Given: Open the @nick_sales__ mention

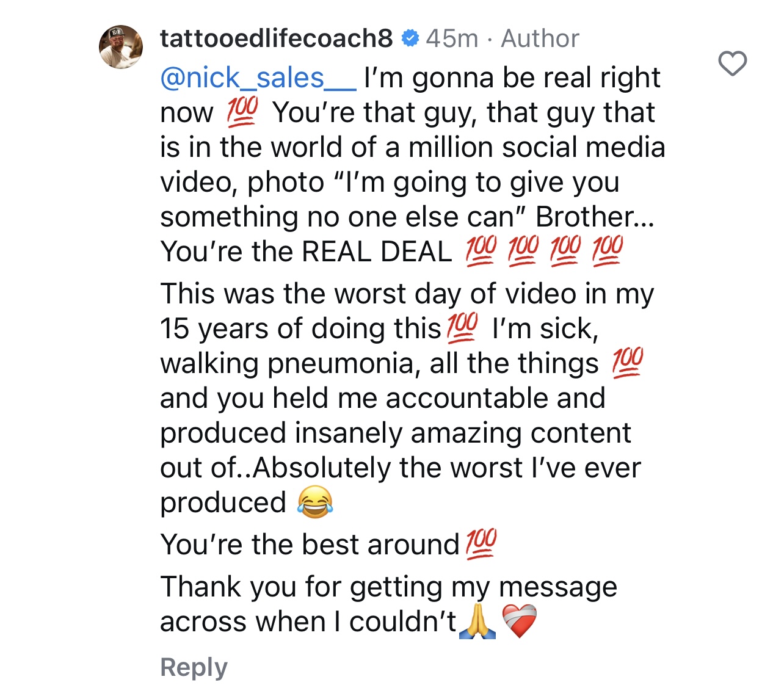Looking at the screenshot, I should (x=258, y=78).
